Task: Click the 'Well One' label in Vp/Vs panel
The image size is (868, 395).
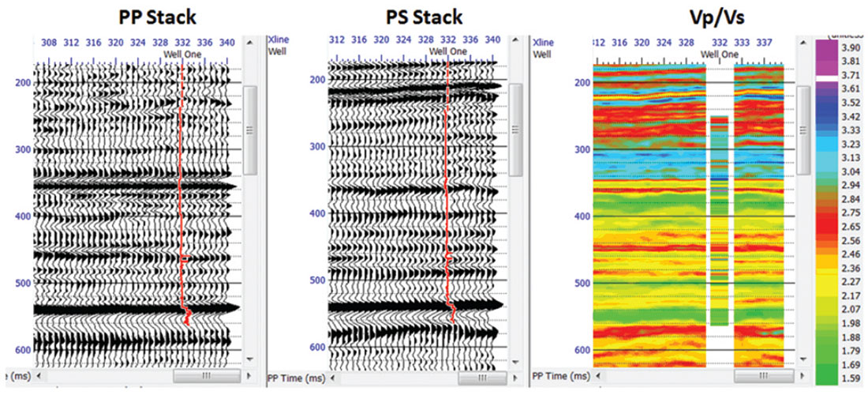Action: (x=720, y=55)
